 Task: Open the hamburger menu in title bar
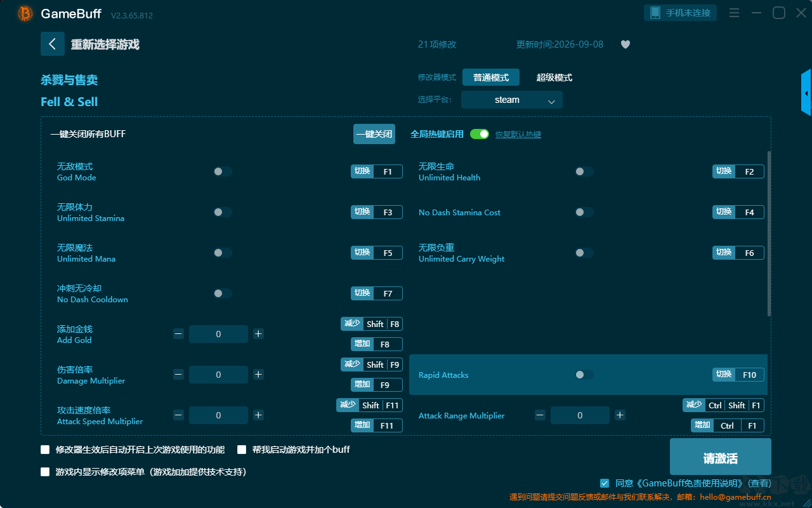click(x=734, y=13)
